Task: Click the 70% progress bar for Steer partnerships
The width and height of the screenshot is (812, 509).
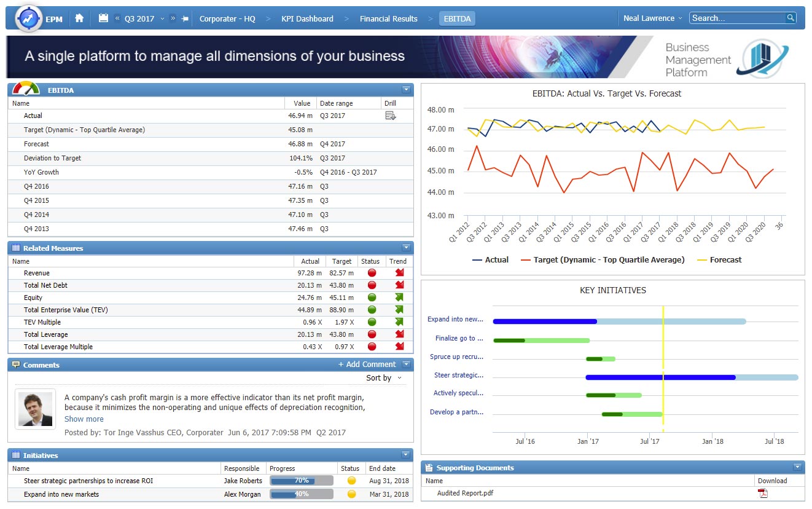Action: pos(302,481)
